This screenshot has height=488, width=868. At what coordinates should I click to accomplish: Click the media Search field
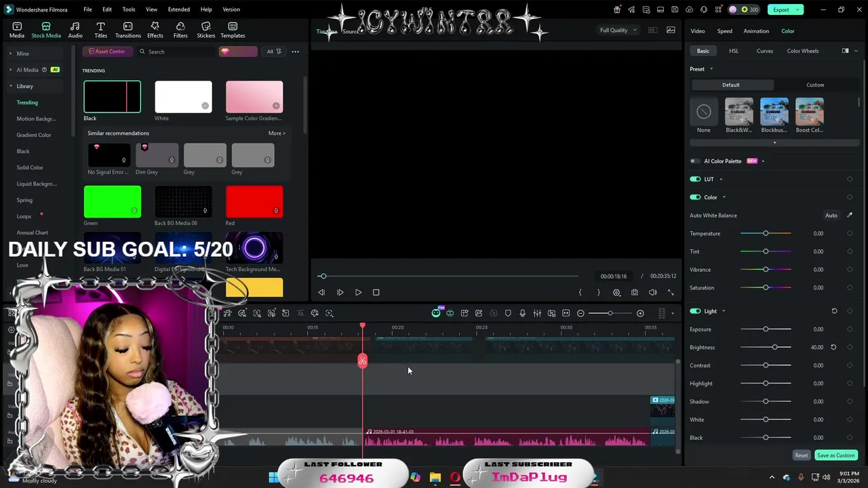point(176,52)
